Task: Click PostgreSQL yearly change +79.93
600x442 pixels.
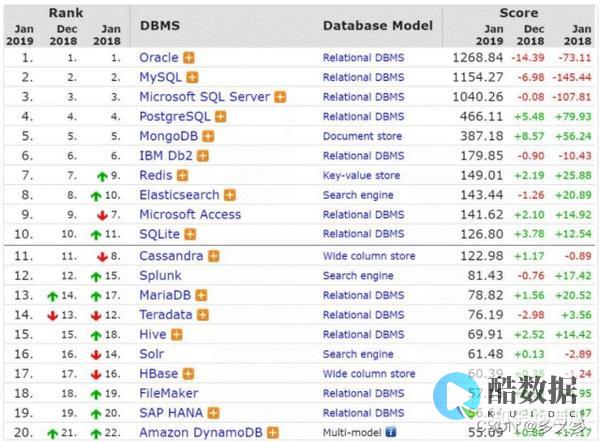Action: pos(574,117)
